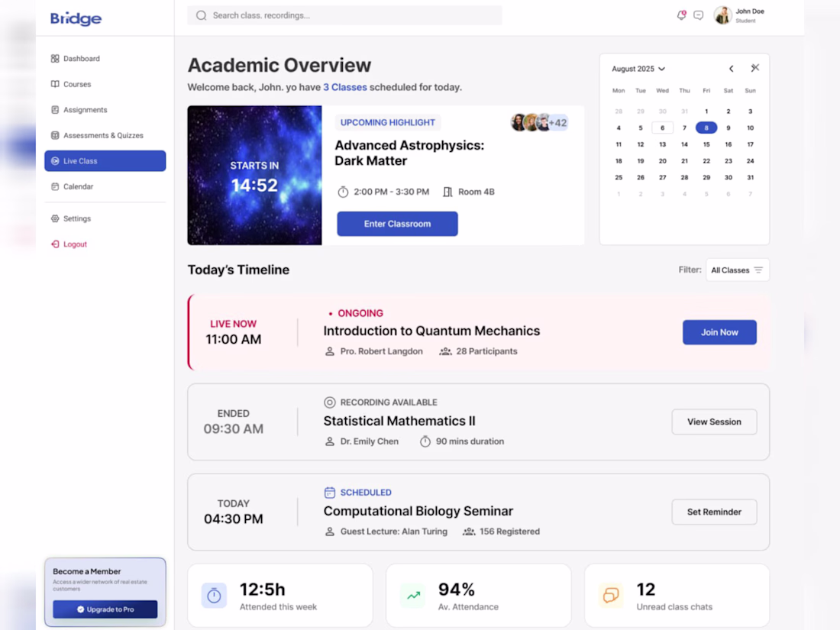Viewport: 840px width, 630px height.
Task: Open the All Classes filter dropdown
Action: click(737, 270)
